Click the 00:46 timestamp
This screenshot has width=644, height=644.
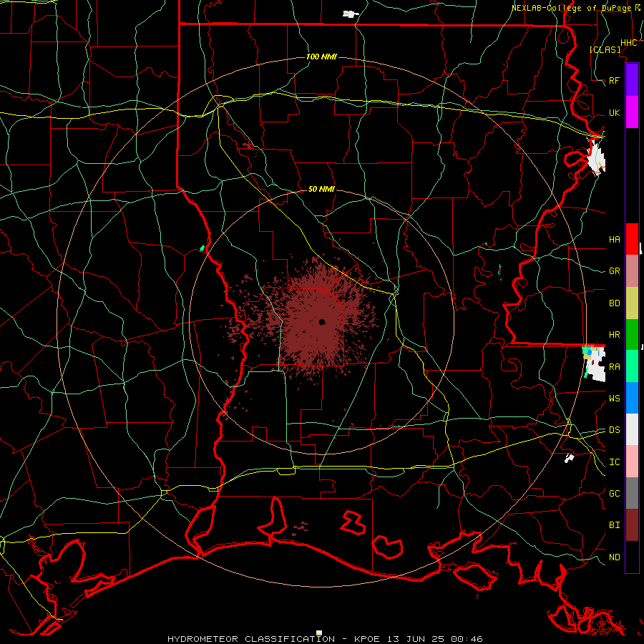click(466, 639)
